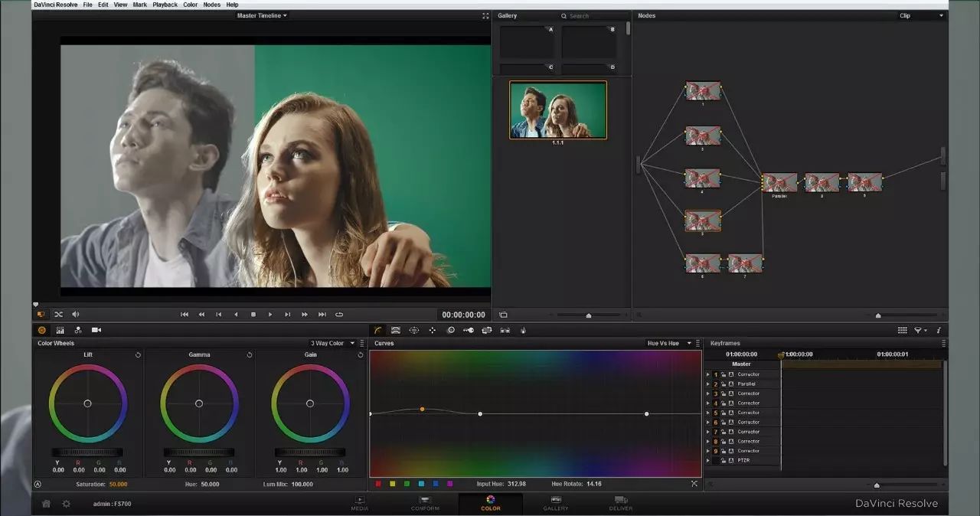This screenshot has width=980, height=516.
Task: Open the Power Window palette icon
Action: tap(414, 330)
